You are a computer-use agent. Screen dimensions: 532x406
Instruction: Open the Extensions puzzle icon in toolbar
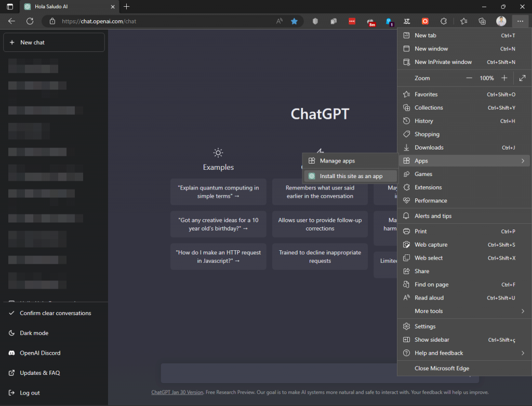click(x=444, y=21)
